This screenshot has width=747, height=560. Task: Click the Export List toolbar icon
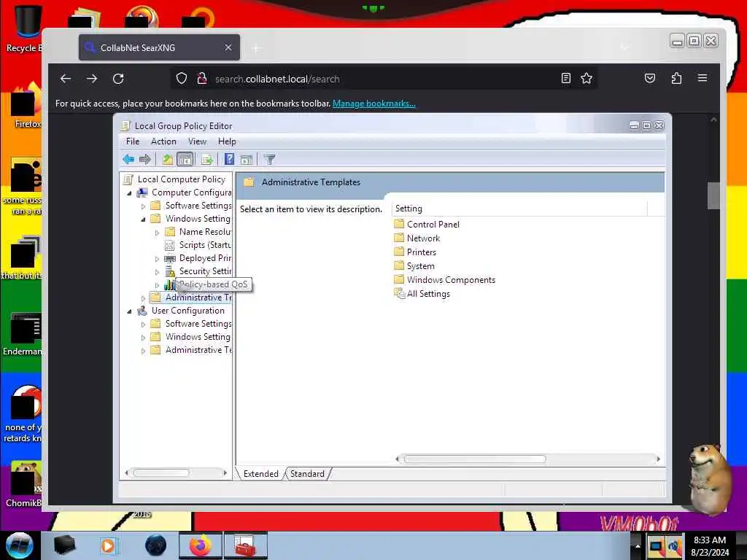(x=206, y=160)
